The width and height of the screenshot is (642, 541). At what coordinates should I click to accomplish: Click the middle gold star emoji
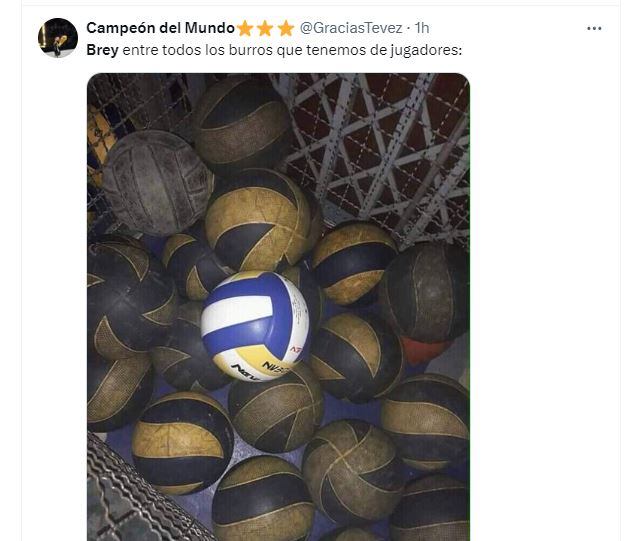point(265,28)
